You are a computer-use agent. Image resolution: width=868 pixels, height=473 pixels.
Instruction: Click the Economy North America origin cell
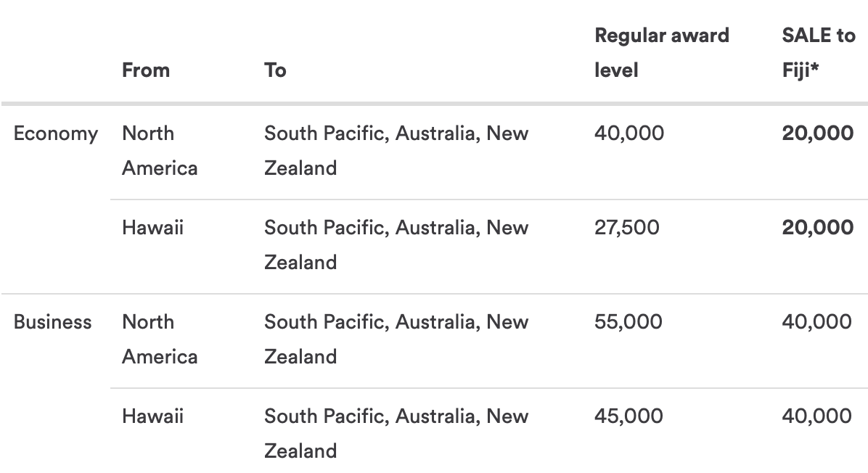coord(160,150)
